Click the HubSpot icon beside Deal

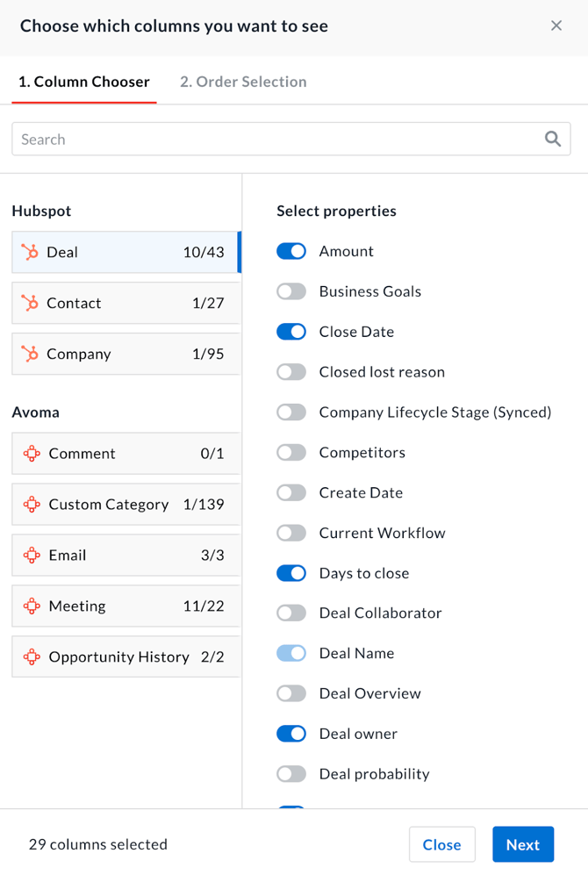click(30, 253)
